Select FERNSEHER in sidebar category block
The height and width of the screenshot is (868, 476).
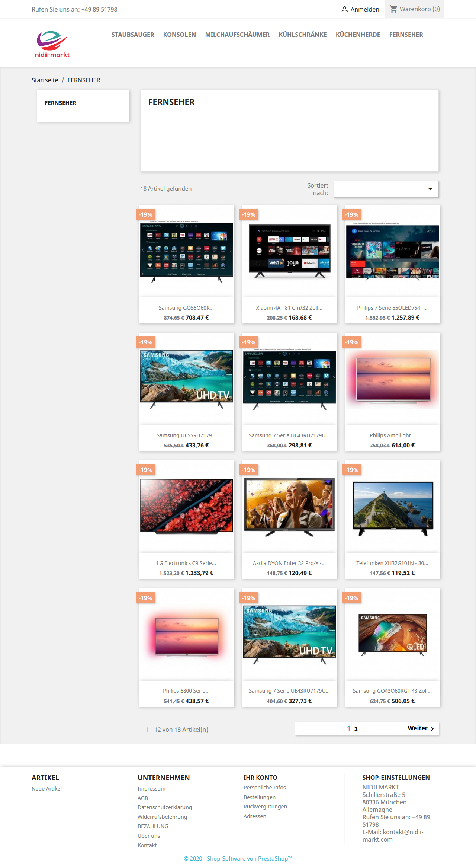[61, 103]
